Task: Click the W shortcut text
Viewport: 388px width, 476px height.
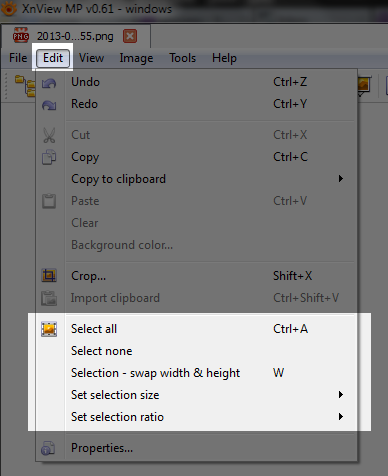Action: pyautogui.click(x=279, y=373)
